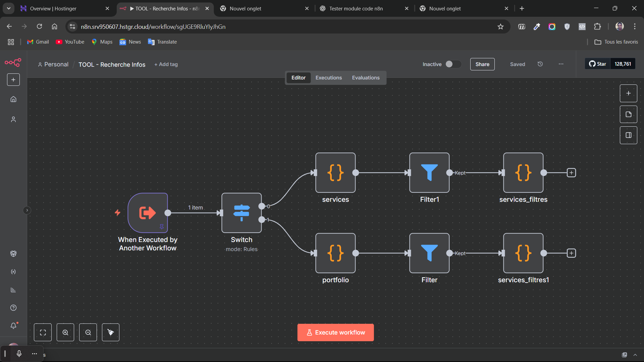
Task: Click the Add tag link
Action: click(x=166, y=64)
